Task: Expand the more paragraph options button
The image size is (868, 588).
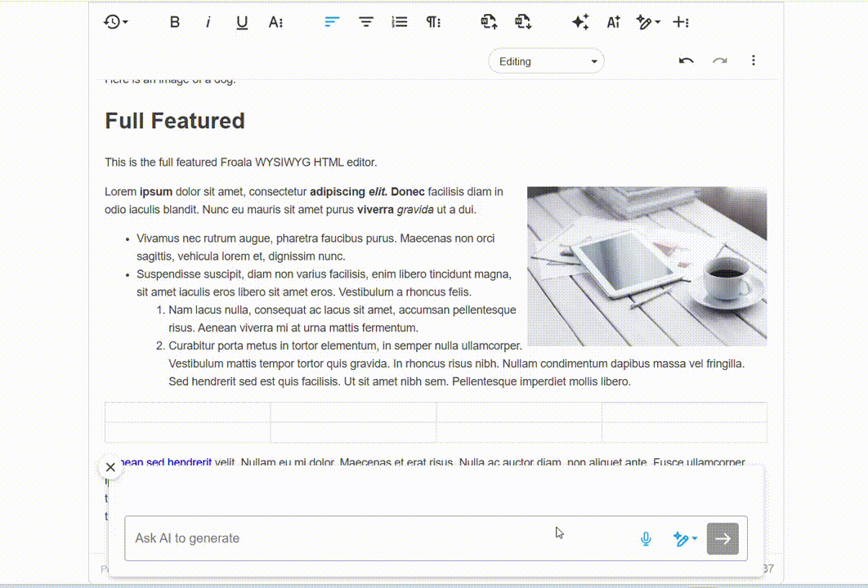Action: (x=433, y=22)
